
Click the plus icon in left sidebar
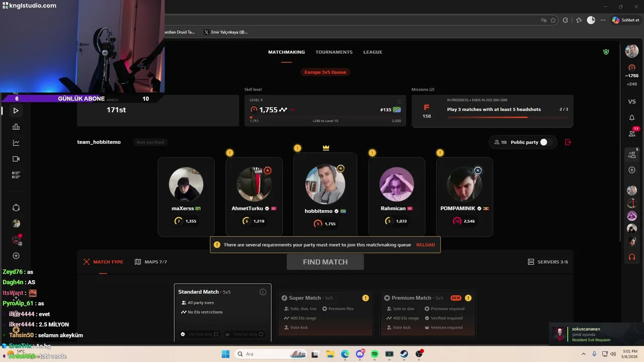coord(16,256)
